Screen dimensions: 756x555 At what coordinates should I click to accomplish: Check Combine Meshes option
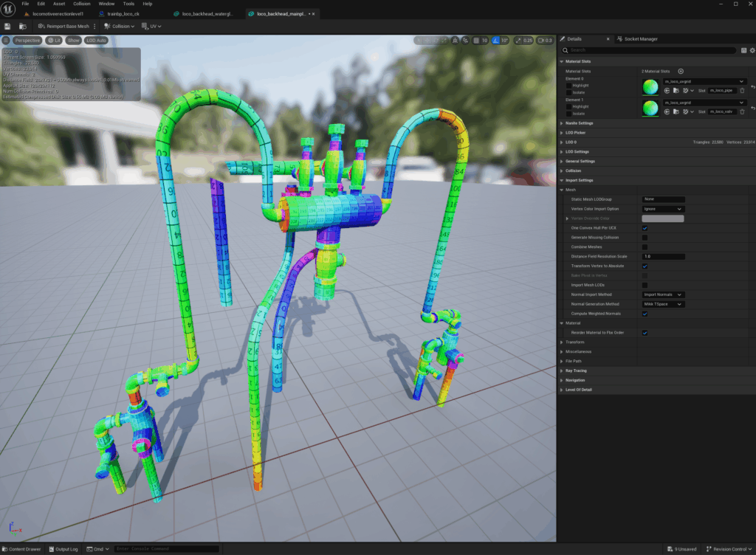(x=645, y=247)
